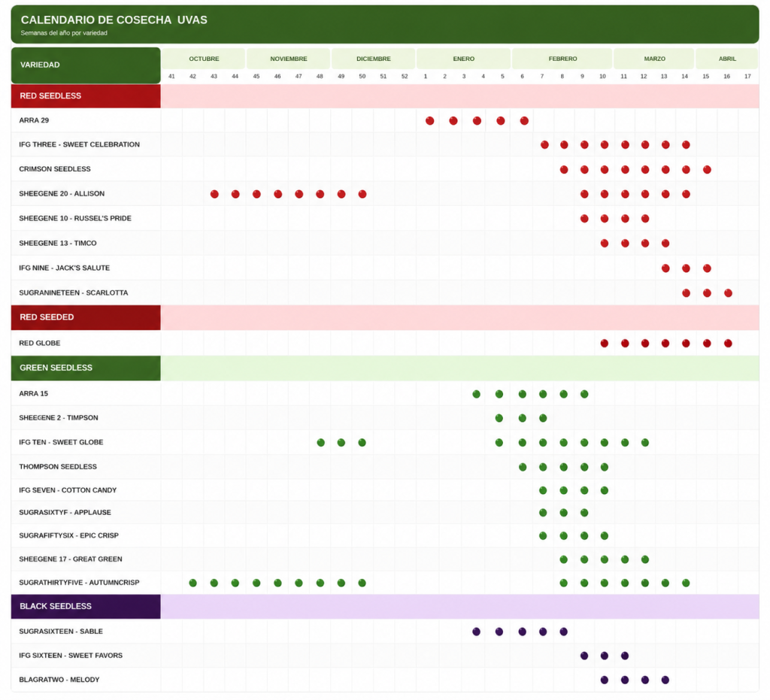The width and height of the screenshot is (770, 700).
Task: Select the OCTUBRE month header
Action: pos(204,59)
